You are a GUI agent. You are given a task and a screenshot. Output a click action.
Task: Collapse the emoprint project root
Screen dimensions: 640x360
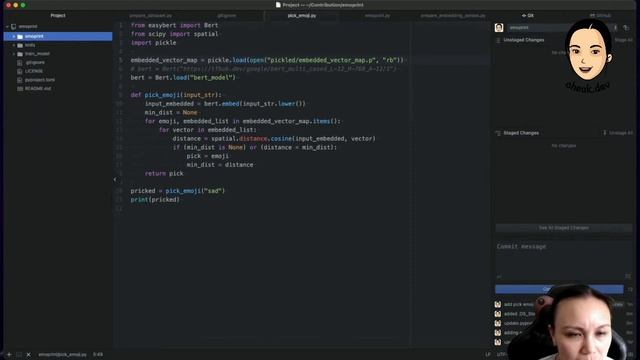point(7,27)
